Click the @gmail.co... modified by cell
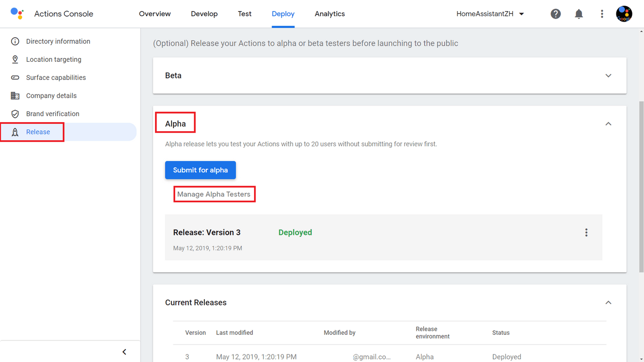This screenshot has height=362, width=644. click(x=371, y=357)
